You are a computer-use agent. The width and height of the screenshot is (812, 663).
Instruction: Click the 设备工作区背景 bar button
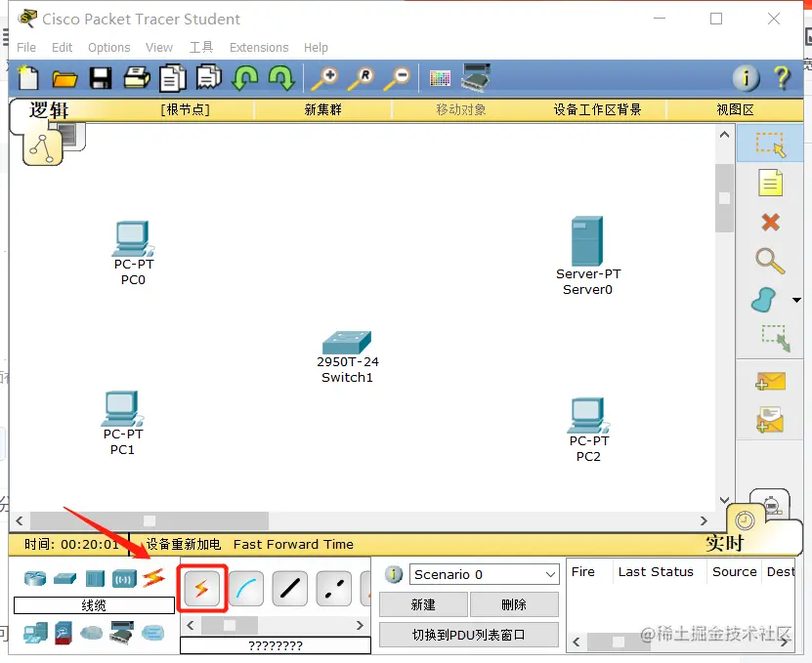click(x=597, y=109)
